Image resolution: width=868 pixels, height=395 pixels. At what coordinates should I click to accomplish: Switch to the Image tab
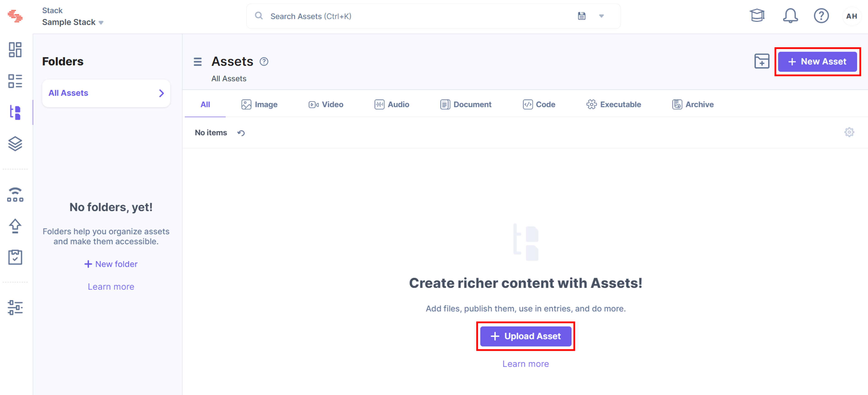(259, 104)
